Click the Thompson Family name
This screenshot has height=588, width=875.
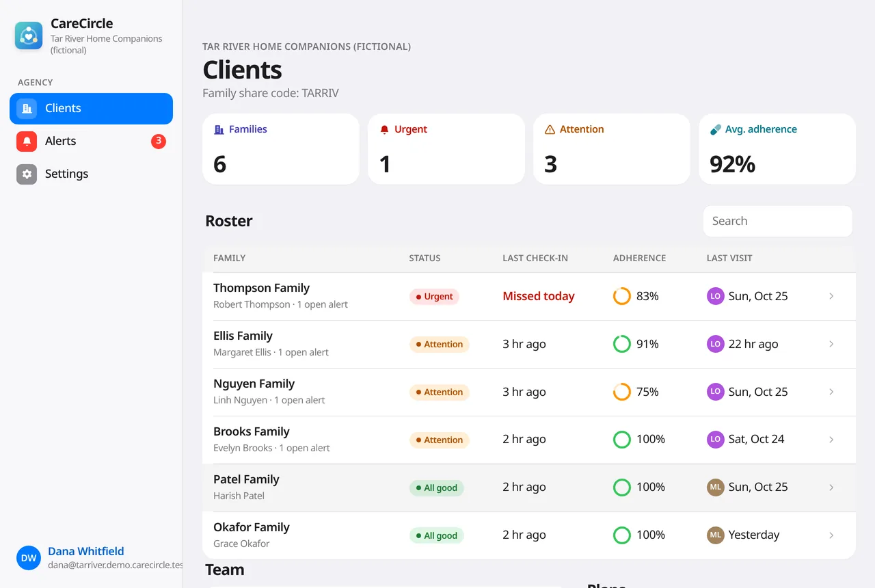click(261, 288)
